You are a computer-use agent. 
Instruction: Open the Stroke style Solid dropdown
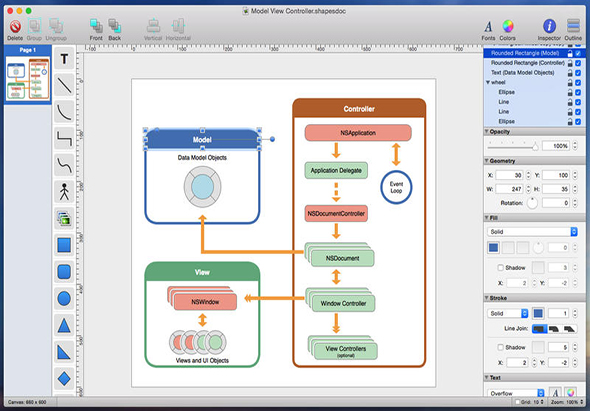pyautogui.click(x=508, y=313)
